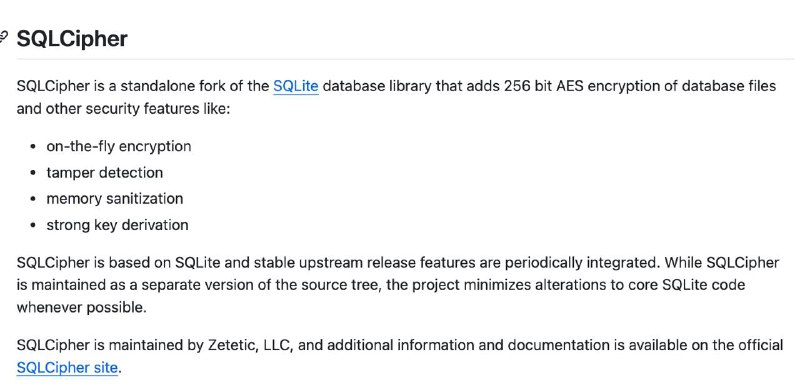Click 'and other security features like:' line
The image size is (800, 390).
123,109
